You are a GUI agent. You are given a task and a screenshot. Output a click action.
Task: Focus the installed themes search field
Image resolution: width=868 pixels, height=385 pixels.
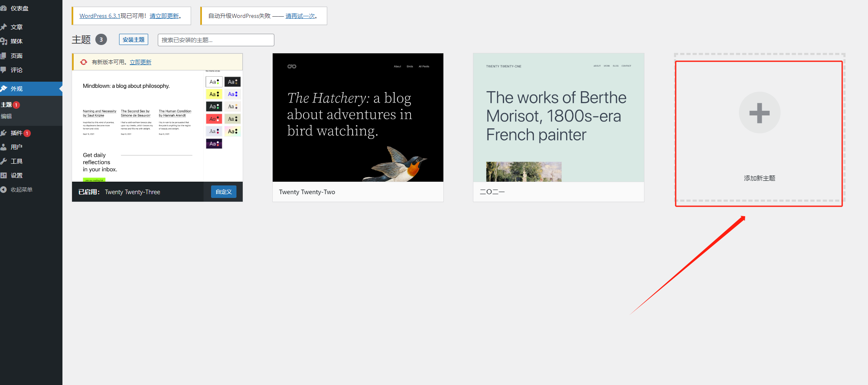tap(216, 40)
